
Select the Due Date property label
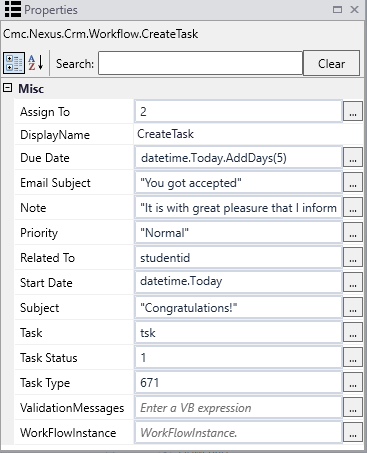(45, 158)
